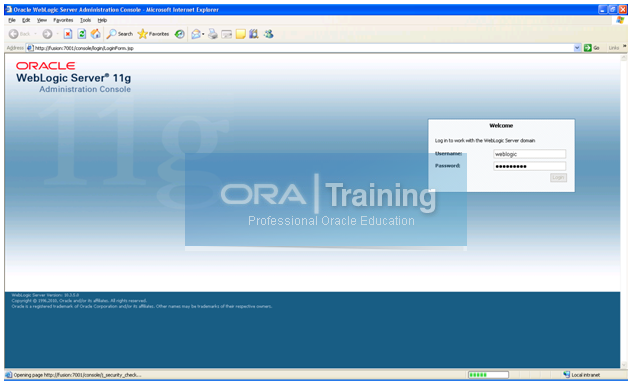
Task: Click the Mail envelope icon
Action: pos(196,34)
